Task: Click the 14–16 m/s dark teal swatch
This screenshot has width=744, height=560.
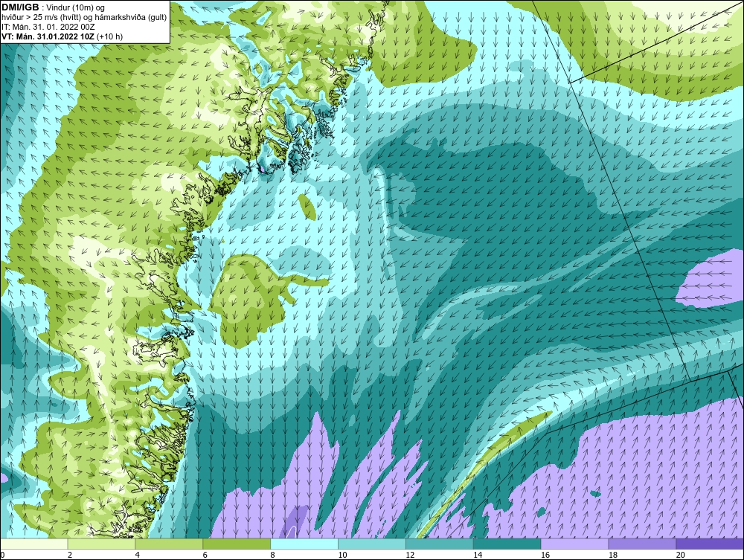Action: (507, 544)
